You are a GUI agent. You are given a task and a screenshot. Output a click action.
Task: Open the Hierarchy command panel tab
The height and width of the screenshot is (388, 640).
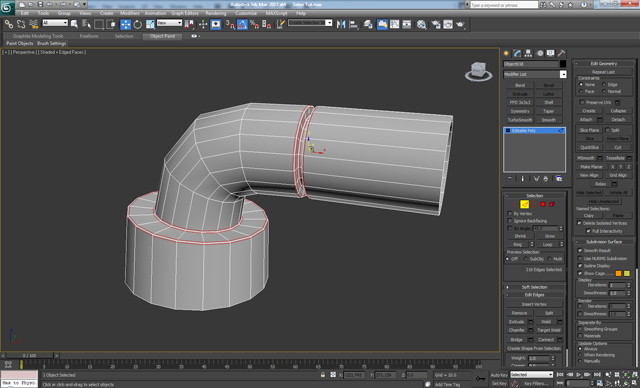click(528, 53)
